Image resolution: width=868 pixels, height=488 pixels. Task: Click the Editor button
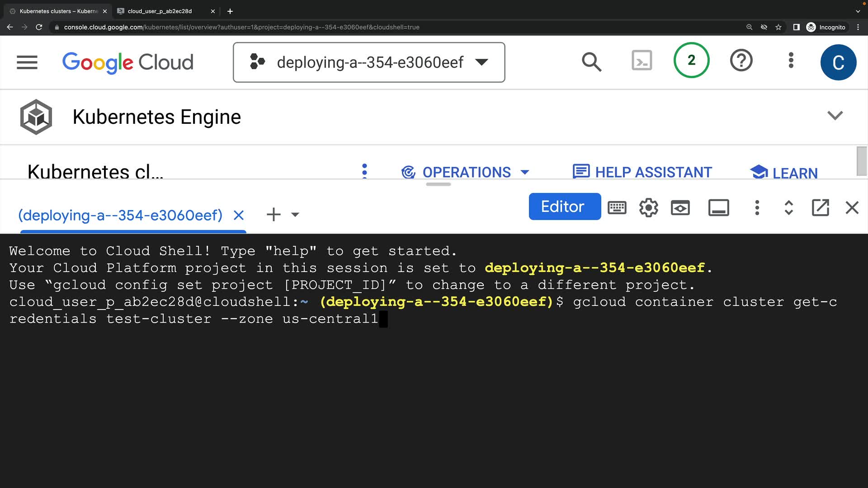tap(564, 206)
